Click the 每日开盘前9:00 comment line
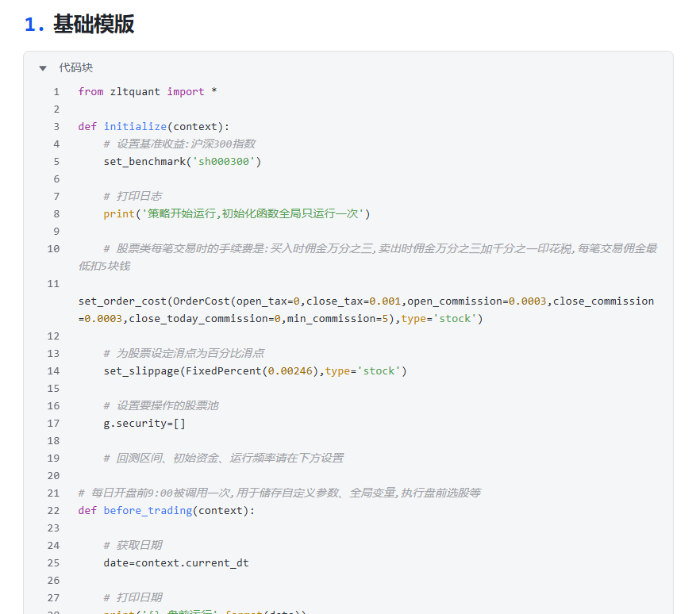Image resolution: width=700 pixels, height=614 pixels. (x=279, y=493)
